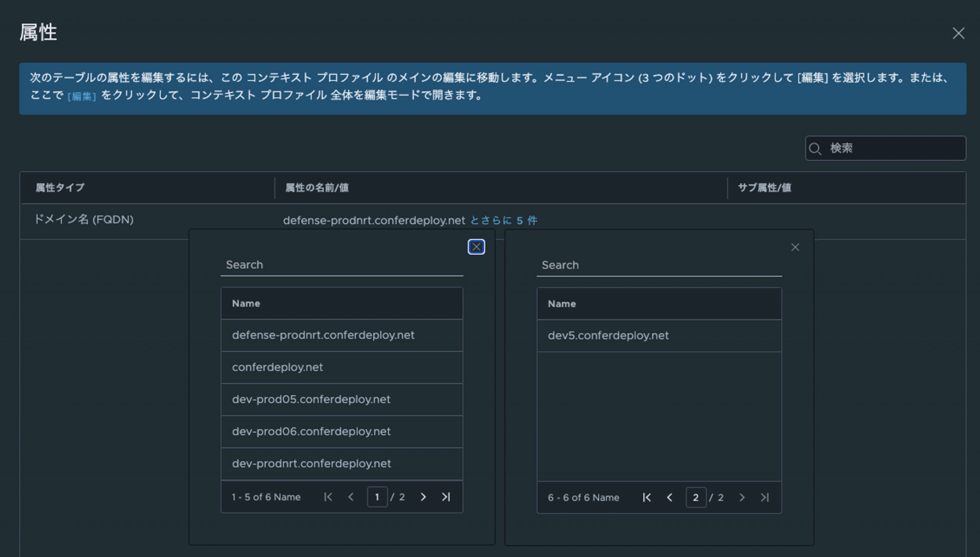
Task: Click page number box showing 2
Action: click(x=696, y=497)
